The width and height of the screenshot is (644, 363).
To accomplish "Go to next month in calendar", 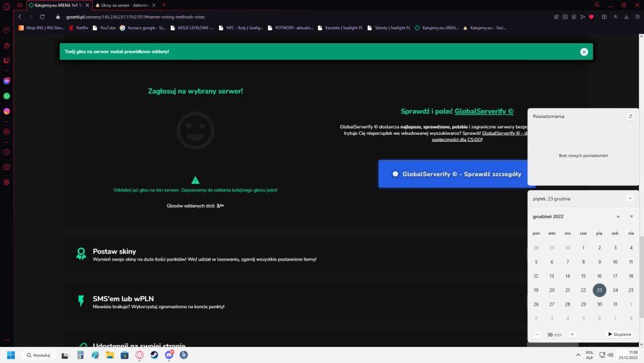I will point(631,217).
